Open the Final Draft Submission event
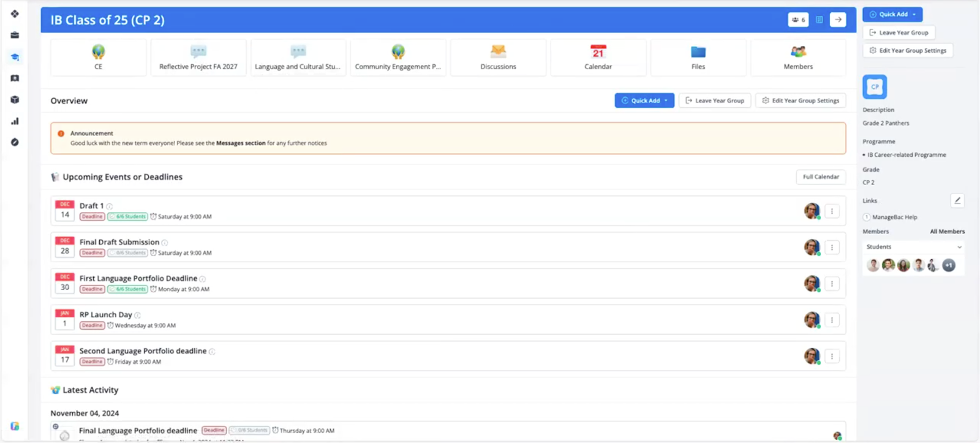Viewport: 980px width, 443px height. tap(119, 242)
